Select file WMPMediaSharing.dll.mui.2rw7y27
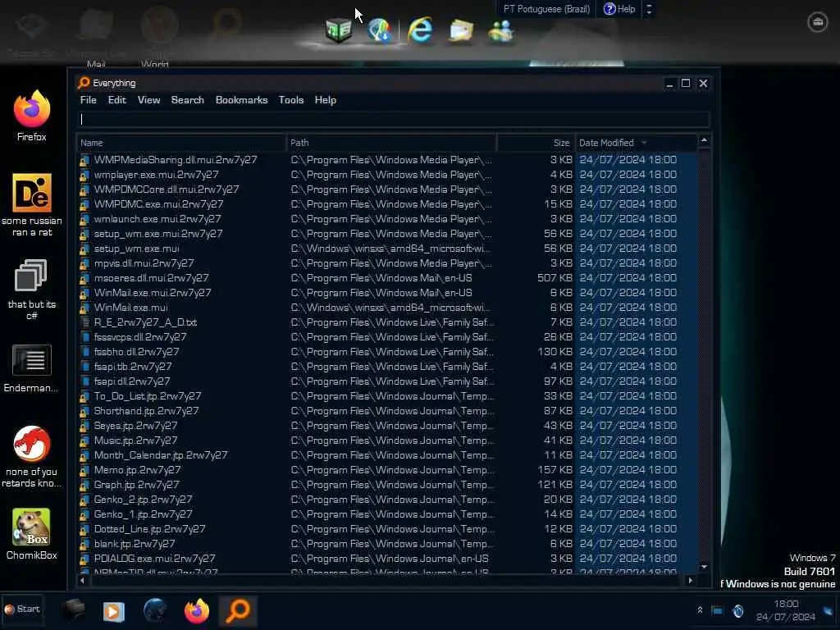This screenshot has width=840, height=630. [x=176, y=160]
